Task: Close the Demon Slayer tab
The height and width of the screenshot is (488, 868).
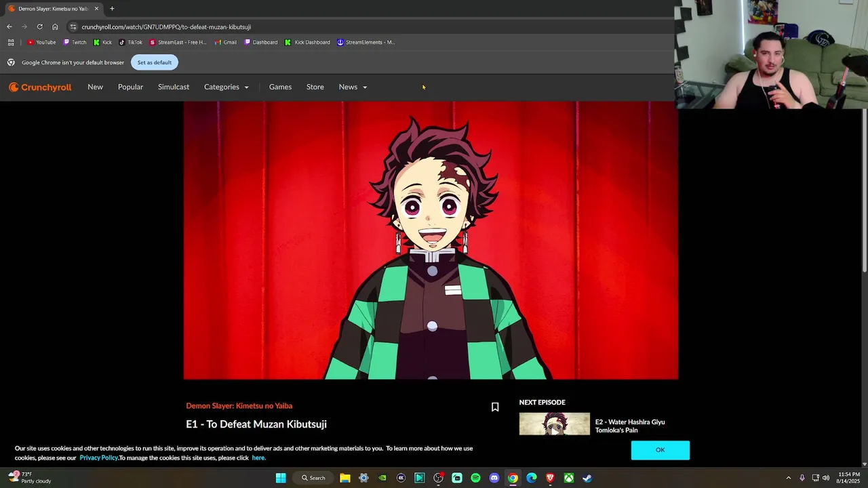Action: coord(96,9)
